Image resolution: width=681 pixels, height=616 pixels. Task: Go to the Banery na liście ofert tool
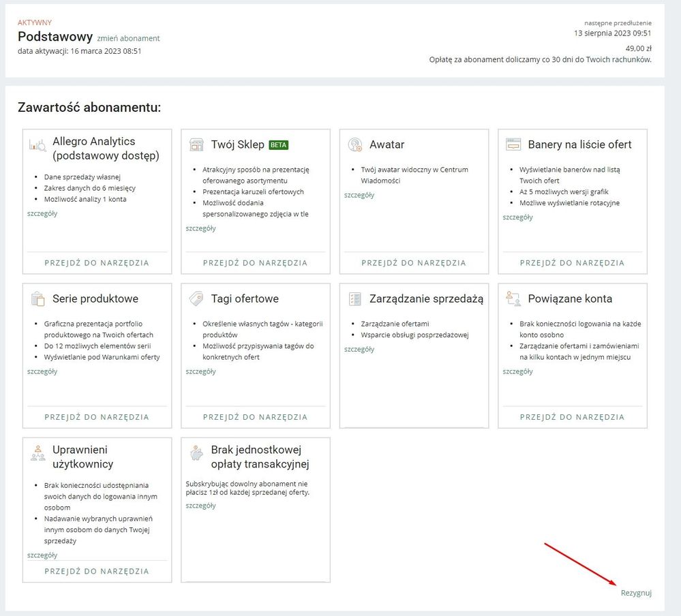point(572,262)
